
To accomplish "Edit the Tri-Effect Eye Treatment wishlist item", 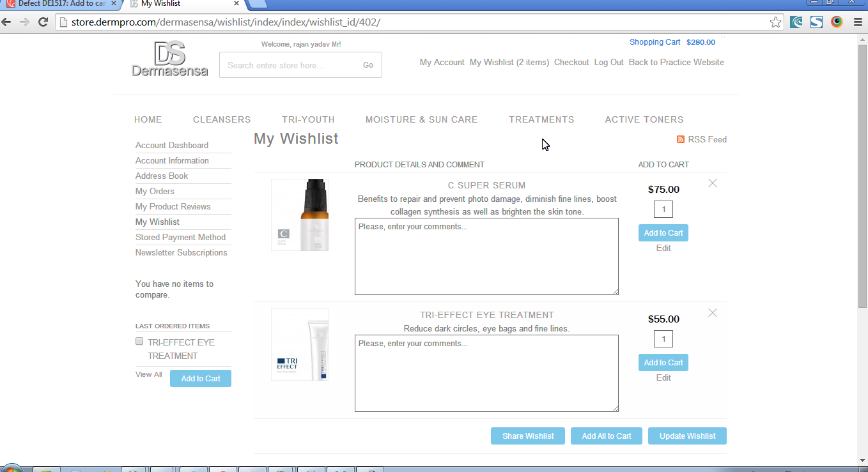I will (663, 378).
